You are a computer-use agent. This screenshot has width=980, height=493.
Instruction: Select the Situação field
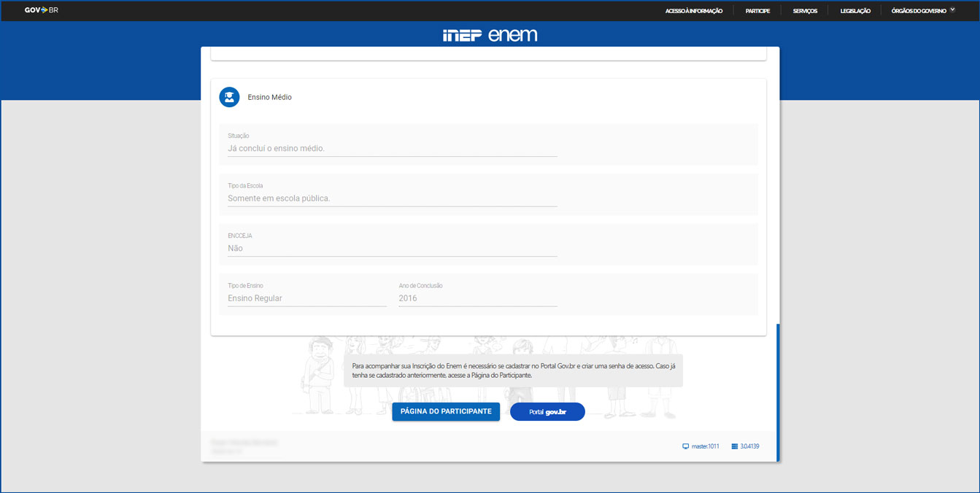click(392, 148)
